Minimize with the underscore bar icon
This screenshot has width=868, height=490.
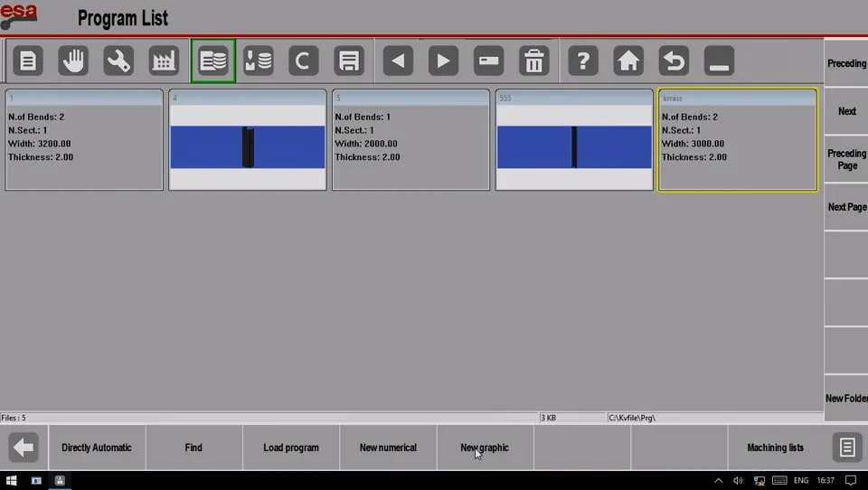click(x=719, y=61)
